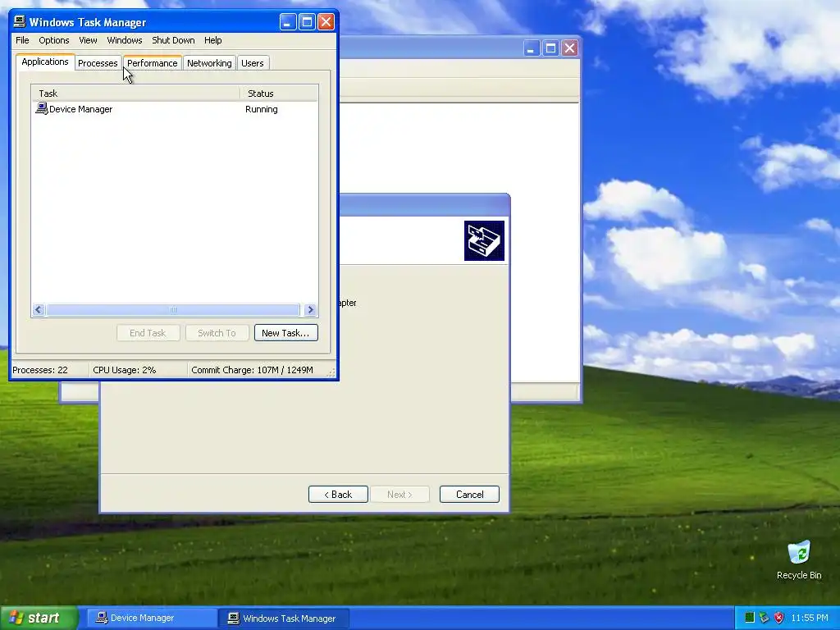
Task: Click the task list scroll left arrow
Action: [39, 309]
